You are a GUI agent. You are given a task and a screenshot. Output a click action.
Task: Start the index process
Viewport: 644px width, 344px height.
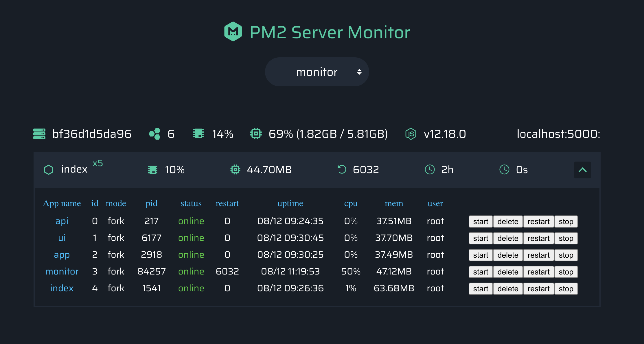pos(481,289)
